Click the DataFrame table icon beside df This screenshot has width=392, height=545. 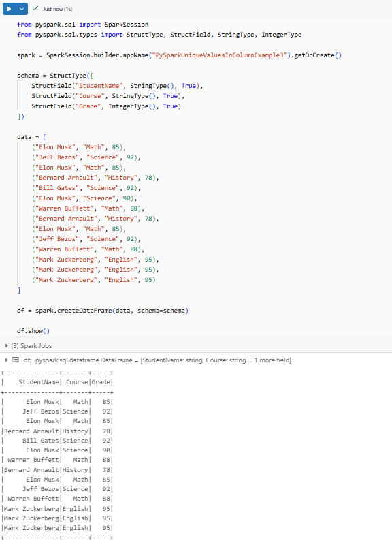tap(16, 360)
